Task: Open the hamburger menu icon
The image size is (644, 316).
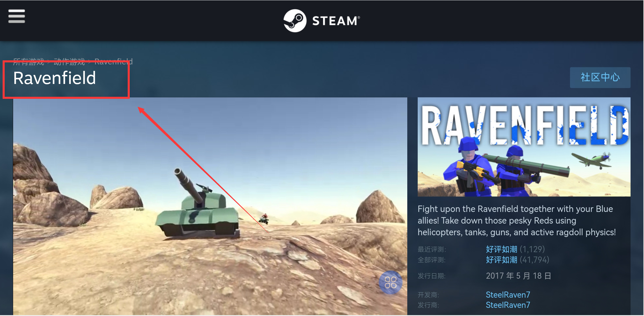Action: (x=17, y=16)
